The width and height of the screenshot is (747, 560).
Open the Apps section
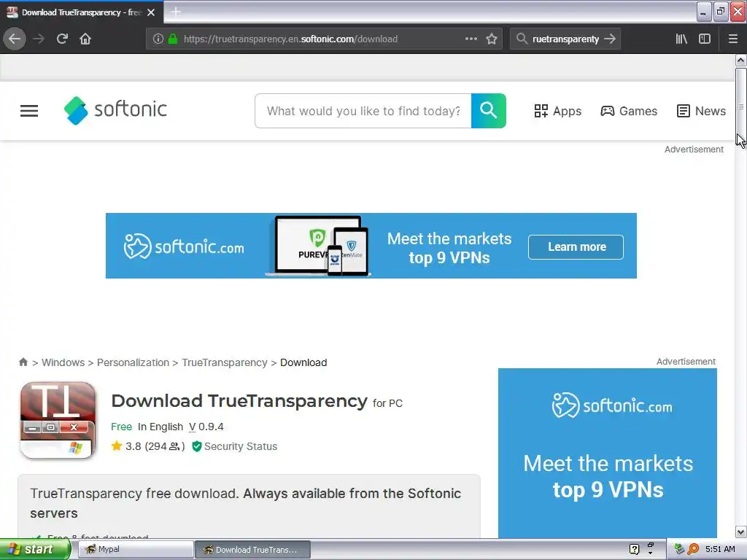(x=557, y=111)
